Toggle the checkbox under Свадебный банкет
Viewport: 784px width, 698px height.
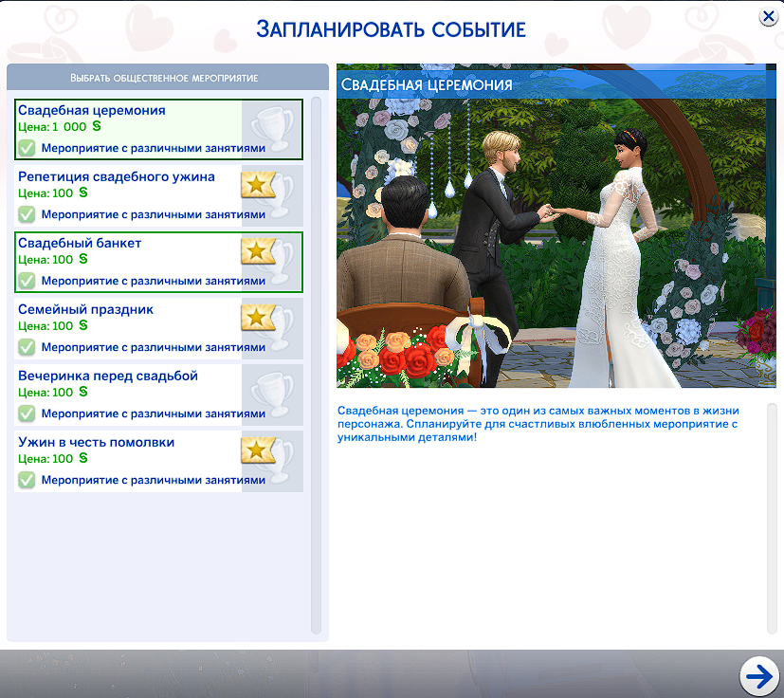(x=27, y=281)
